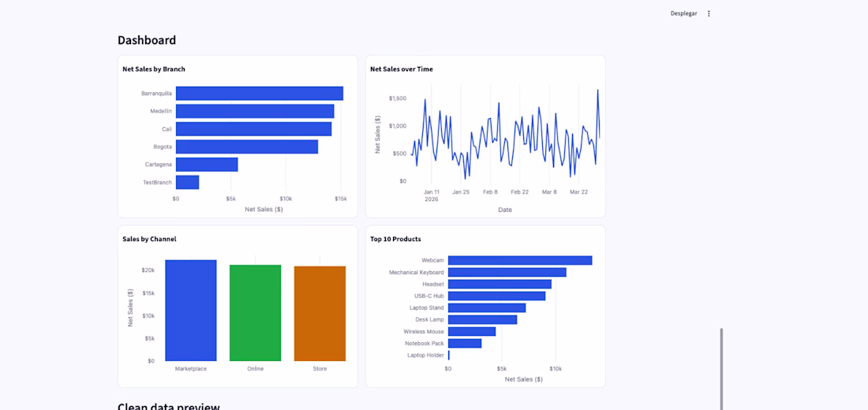Click the 'Date' axis title
Viewport: 868px width, 410px height.
[505, 211]
